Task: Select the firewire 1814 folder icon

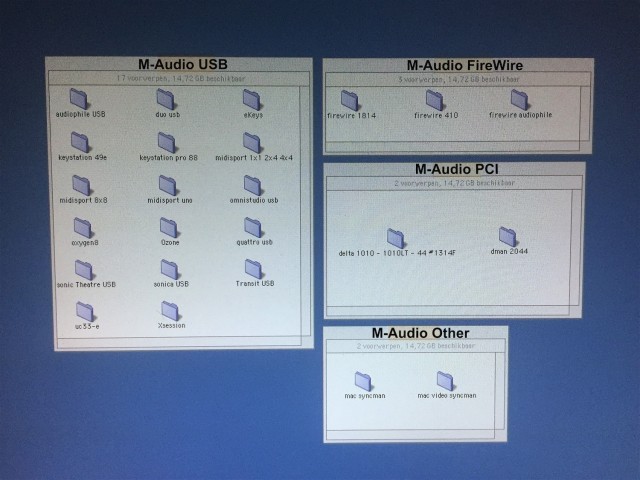Action: point(350,100)
